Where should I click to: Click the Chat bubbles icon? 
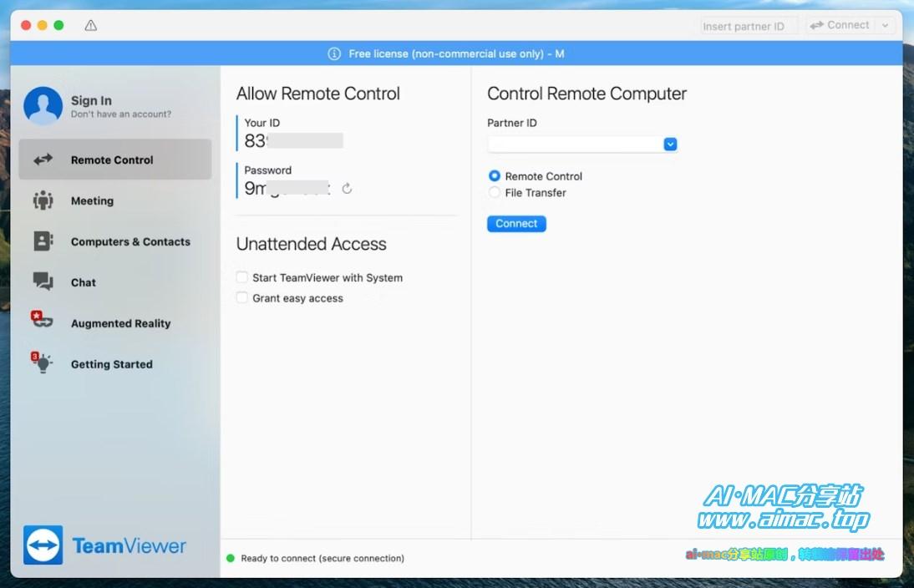[x=43, y=281]
